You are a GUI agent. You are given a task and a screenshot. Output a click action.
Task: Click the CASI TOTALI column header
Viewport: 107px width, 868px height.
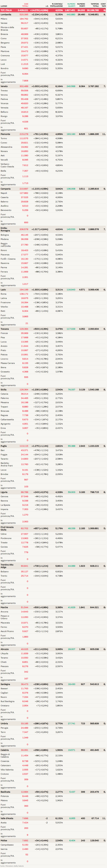(25, 5)
